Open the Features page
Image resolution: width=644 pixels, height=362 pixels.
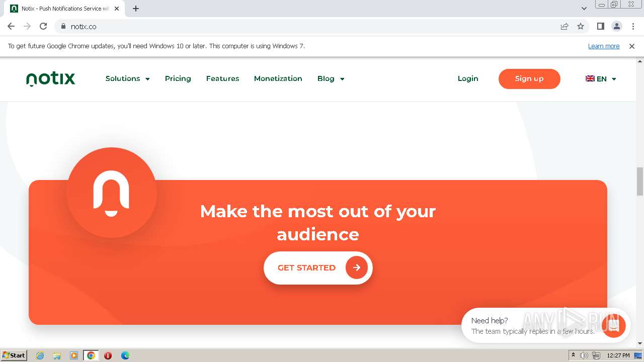pos(222,78)
